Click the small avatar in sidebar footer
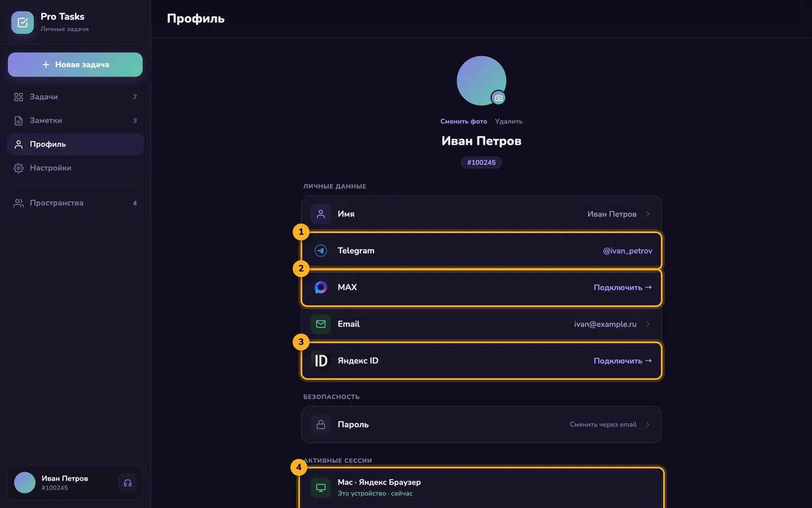Image resolution: width=812 pixels, height=508 pixels. (25, 483)
